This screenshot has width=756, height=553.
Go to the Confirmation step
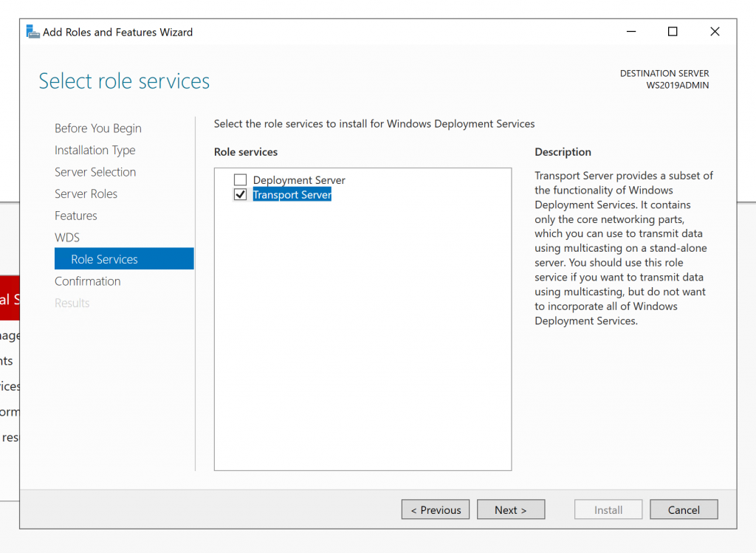tap(87, 281)
